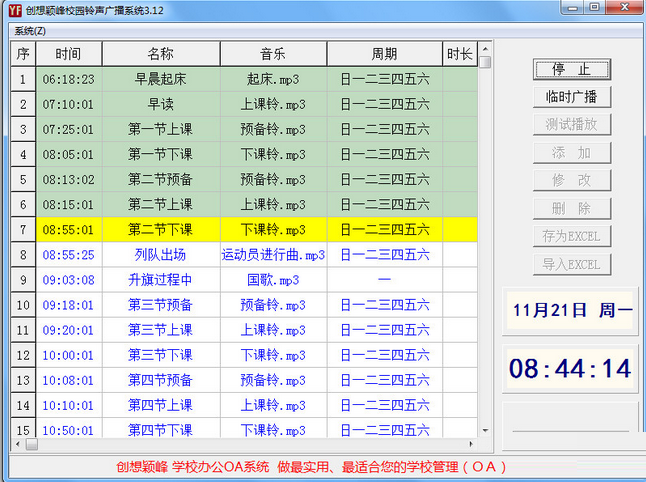
Task: Select the 第三节下课 row name
Action: click(161, 356)
